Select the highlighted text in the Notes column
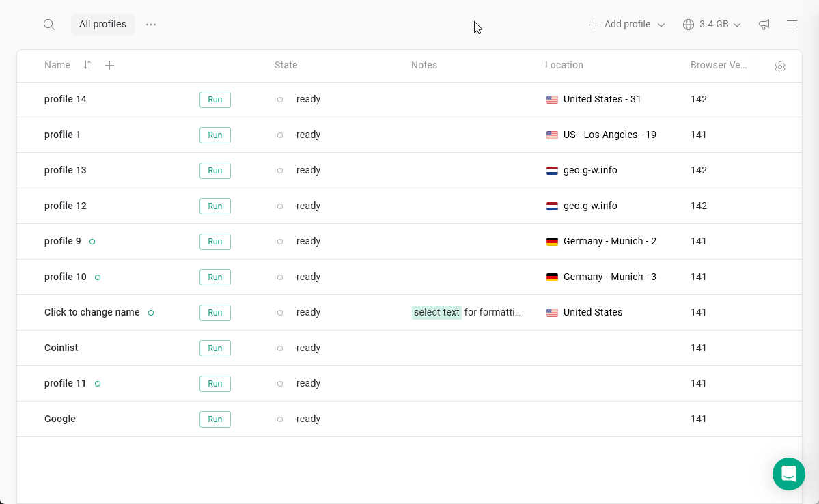The width and height of the screenshot is (819, 504). (x=436, y=312)
